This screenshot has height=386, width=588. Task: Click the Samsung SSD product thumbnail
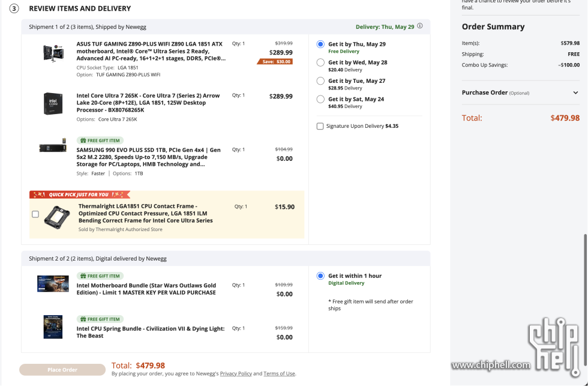53,145
